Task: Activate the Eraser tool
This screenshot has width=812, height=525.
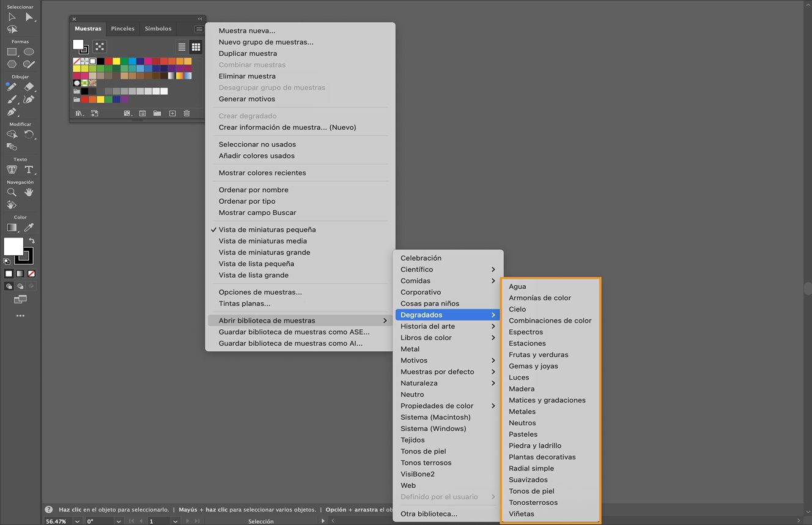Action: (x=29, y=87)
